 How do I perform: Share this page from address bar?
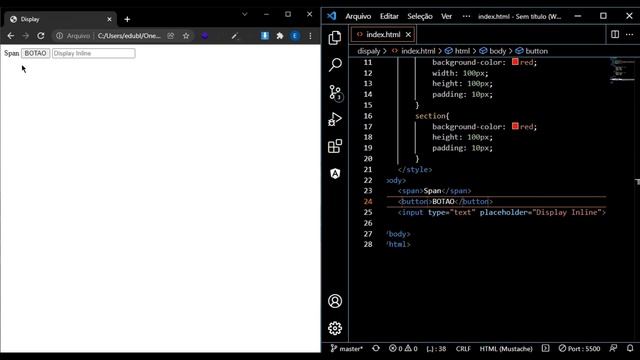[171, 36]
